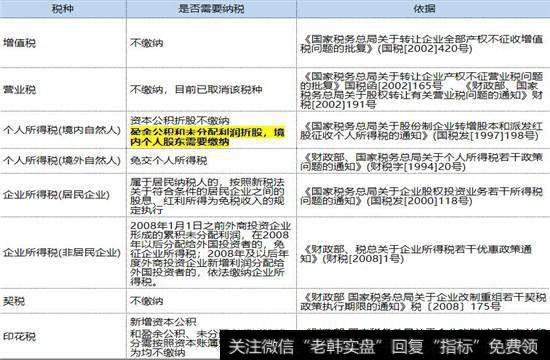Viewport: 550px width, 360px height.
Task: Select the 增值税 row label
Action: click(x=19, y=43)
